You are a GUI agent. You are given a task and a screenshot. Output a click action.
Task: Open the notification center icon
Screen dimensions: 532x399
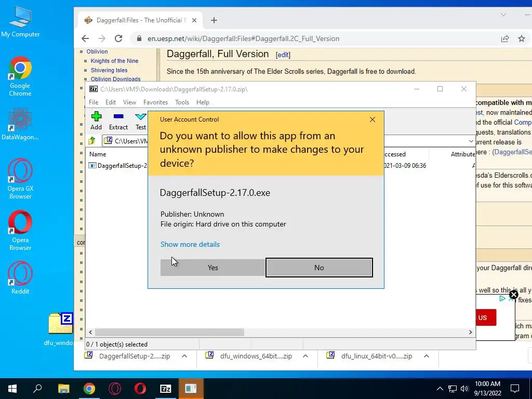click(515, 389)
